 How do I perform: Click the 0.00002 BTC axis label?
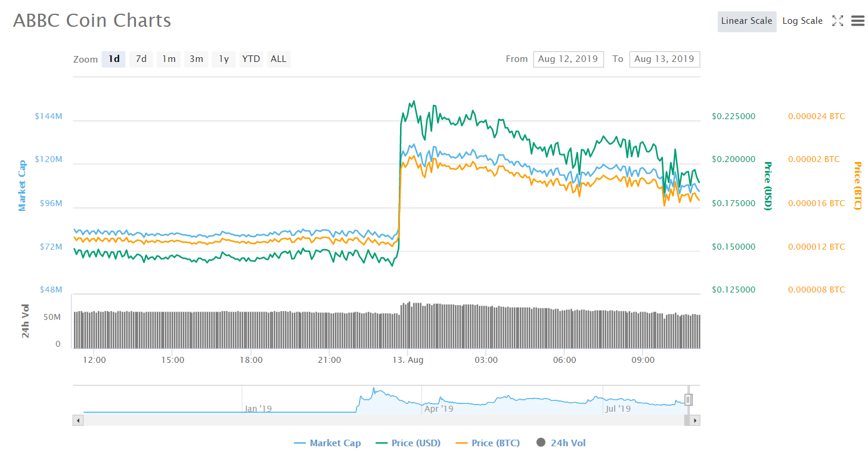(x=814, y=160)
